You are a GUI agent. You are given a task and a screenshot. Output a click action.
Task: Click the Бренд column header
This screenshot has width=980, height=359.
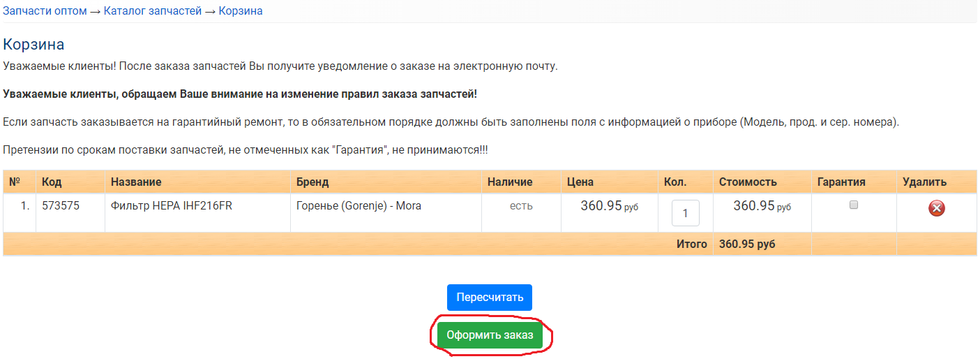(x=312, y=182)
